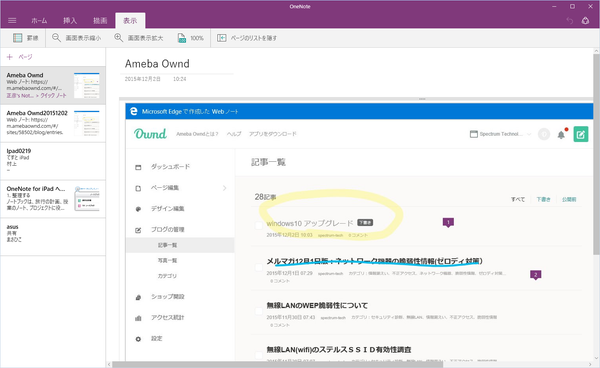Click thumbnail of Ameba Ownd20151202 page

click(87, 123)
